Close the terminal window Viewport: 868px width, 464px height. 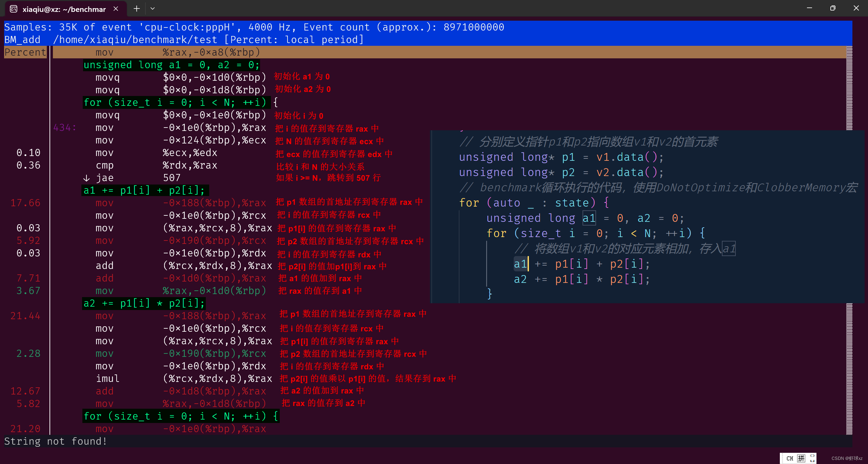(856, 8)
